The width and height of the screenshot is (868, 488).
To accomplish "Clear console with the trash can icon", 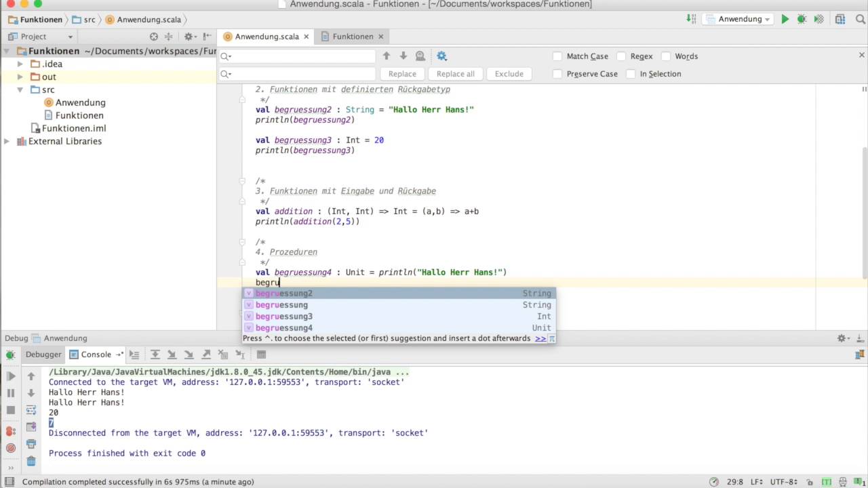I will click(31, 462).
